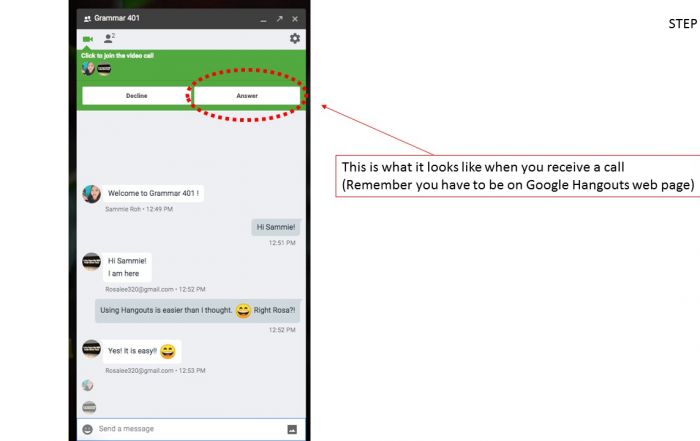Click the attach image icon
The image size is (700, 441).
pos(292,429)
